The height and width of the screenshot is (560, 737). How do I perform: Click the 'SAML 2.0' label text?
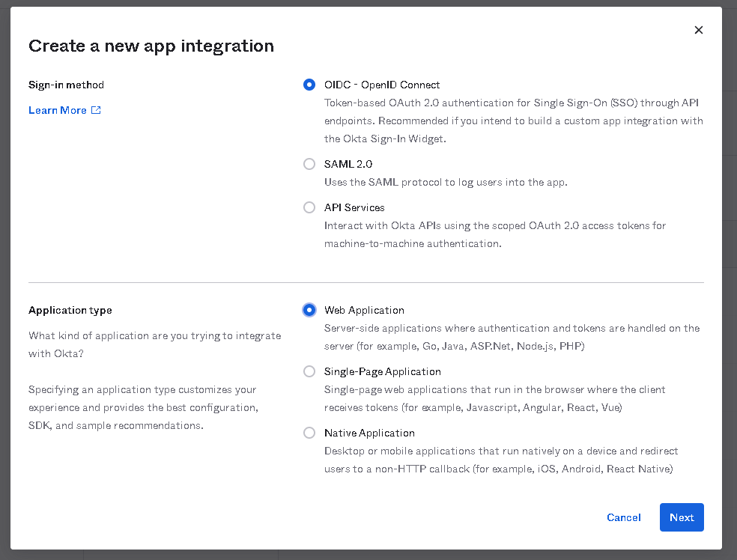[348, 164]
